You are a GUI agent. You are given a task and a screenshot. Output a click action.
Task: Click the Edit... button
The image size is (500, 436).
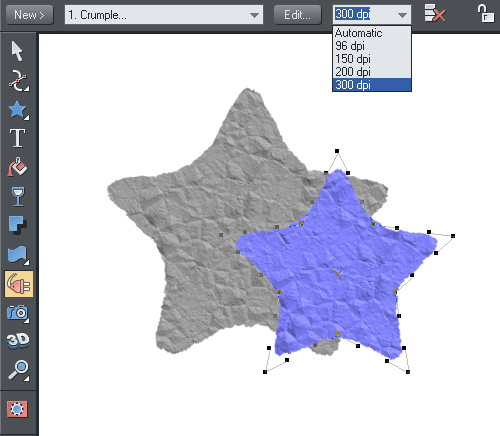(x=297, y=15)
